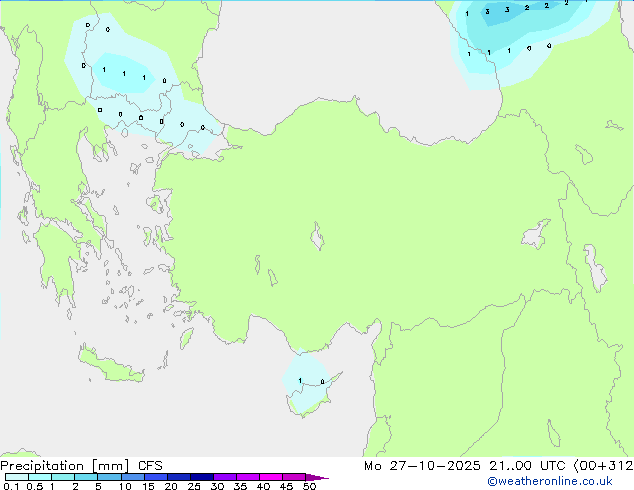Viewport: 634px width, 490px height.
Task: Click the 35–40 mm violet legend swatch
Action: [x=248, y=477]
